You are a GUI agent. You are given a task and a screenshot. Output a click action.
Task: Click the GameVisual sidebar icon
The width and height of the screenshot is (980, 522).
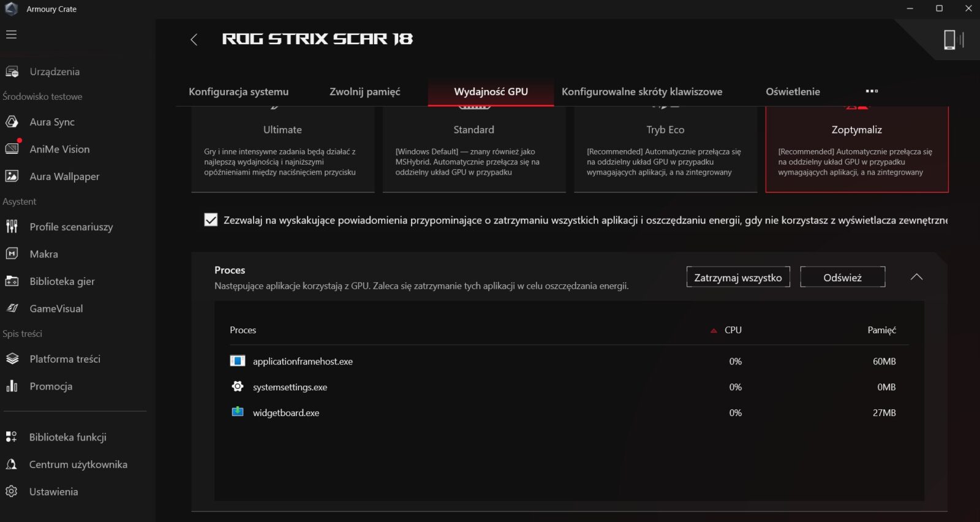pyautogui.click(x=12, y=309)
